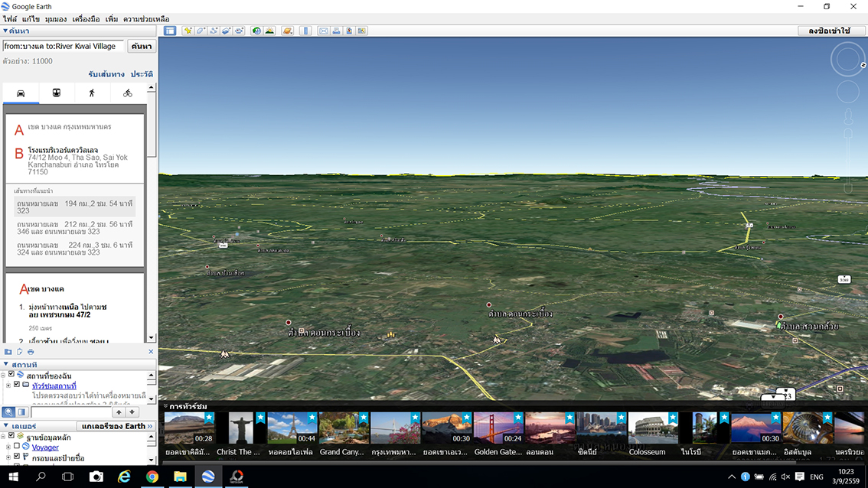Open the planet switcher (Saturn) icon

(x=287, y=31)
